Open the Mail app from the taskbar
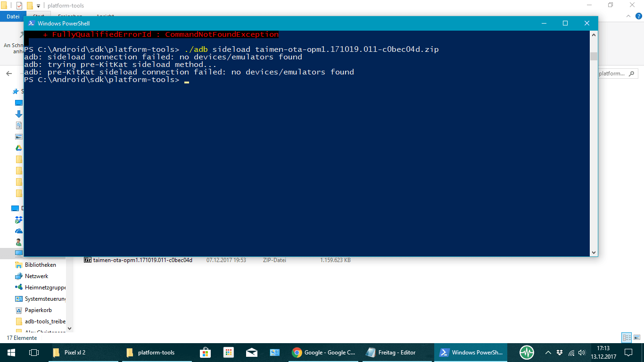 click(x=252, y=352)
